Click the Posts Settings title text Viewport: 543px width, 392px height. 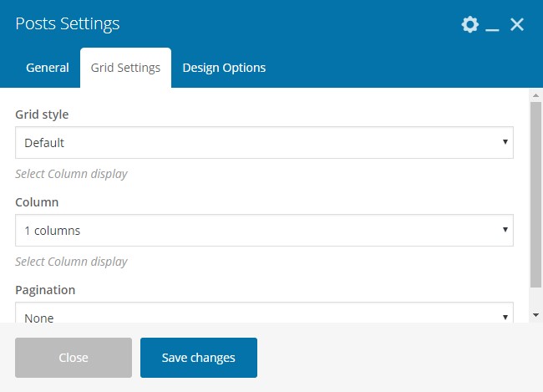point(68,23)
